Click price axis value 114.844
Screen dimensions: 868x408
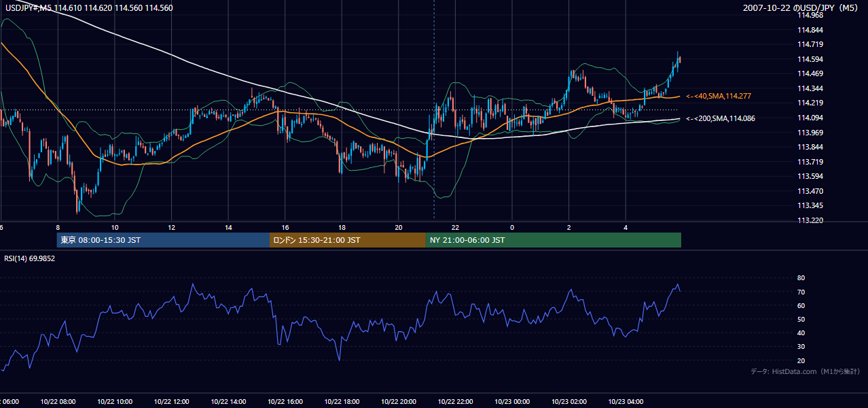(810, 30)
